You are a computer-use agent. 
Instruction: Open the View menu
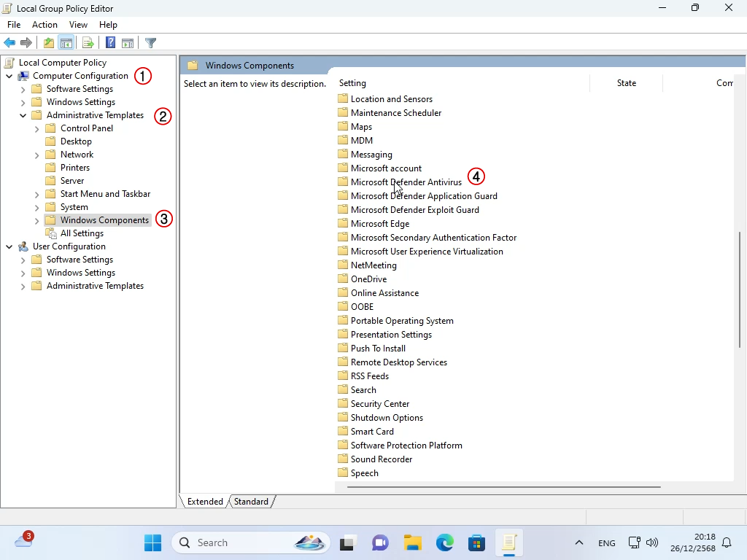(78, 25)
